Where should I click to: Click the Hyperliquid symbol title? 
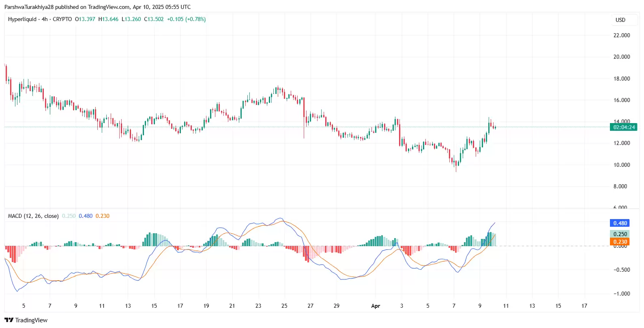click(x=22, y=19)
